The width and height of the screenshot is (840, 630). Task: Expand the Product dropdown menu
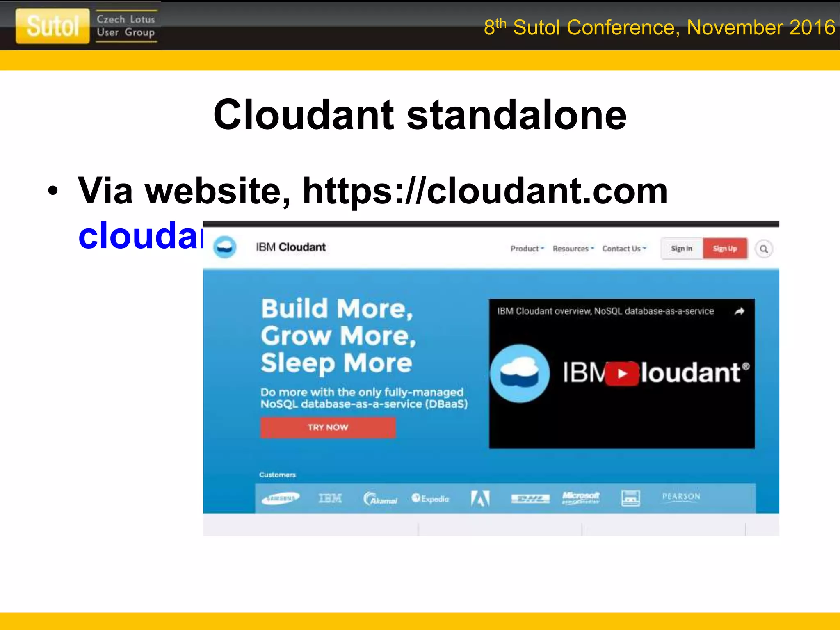click(527, 249)
